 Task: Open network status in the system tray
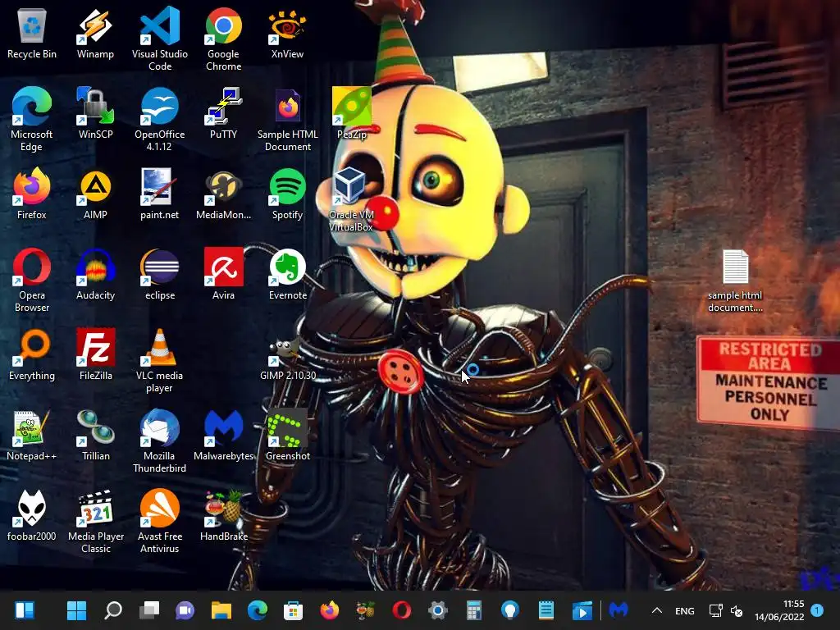(x=715, y=610)
